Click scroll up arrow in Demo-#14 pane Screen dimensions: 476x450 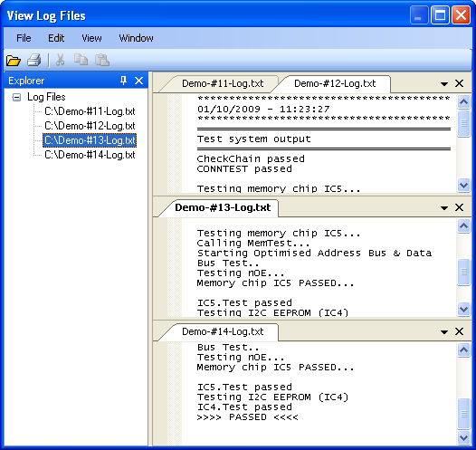[463, 350]
